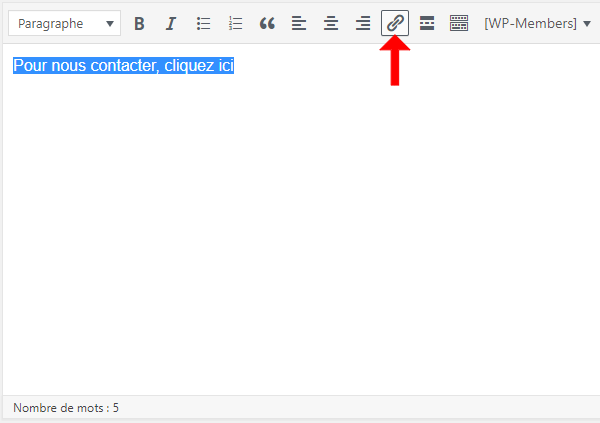The width and height of the screenshot is (600, 423).
Task: Click the arrow next to [WP-Members]
Action: pos(586,23)
